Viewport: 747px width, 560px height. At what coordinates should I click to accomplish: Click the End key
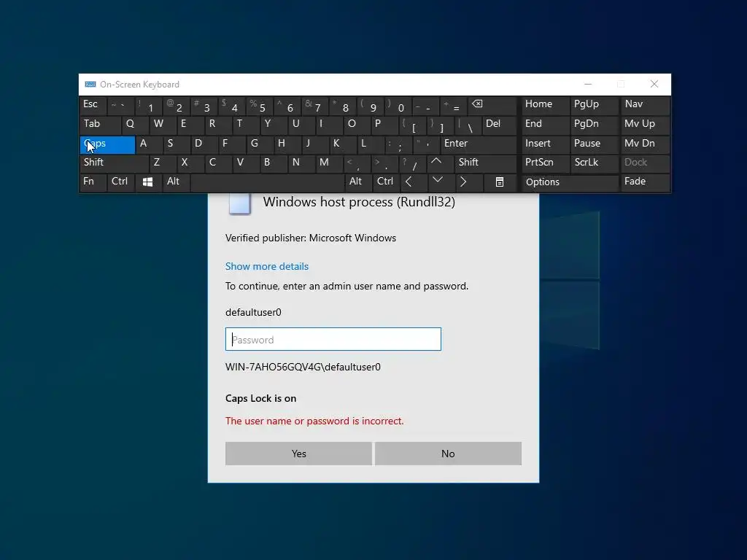point(546,125)
